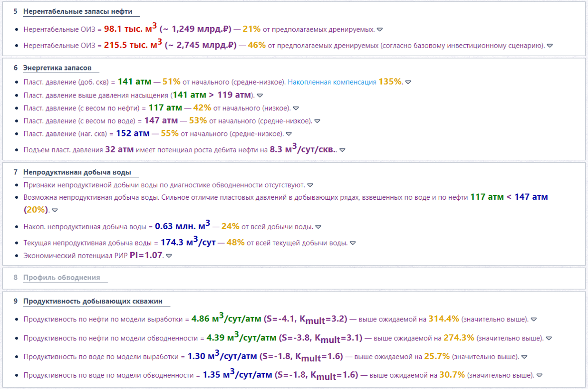
Task: Expand details for 98.1 тыс. м3 нерентабельные ОИЗ row
Action: click(x=380, y=29)
